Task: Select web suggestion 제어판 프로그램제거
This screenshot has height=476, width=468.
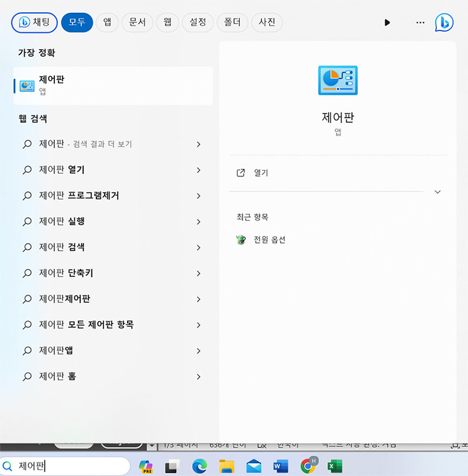Action: click(113, 196)
